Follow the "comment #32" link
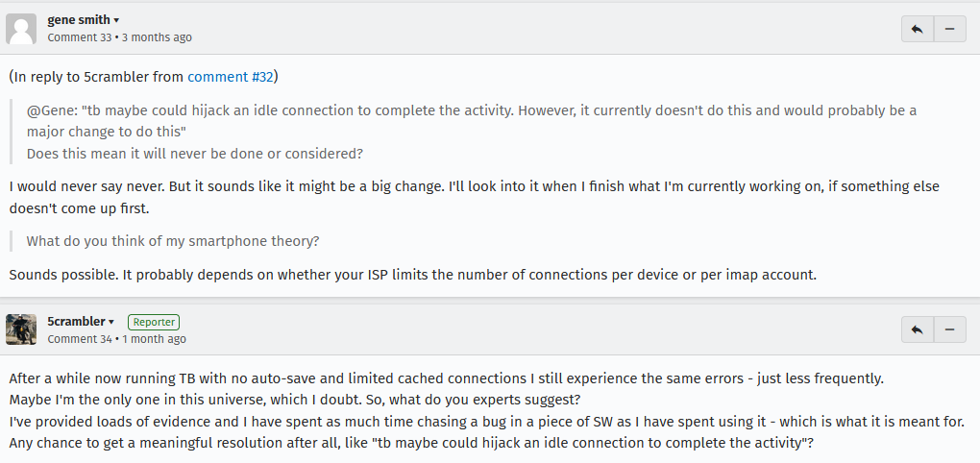Image resolution: width=980 pixels, height=463 pixels. click(x=231, y=77)
